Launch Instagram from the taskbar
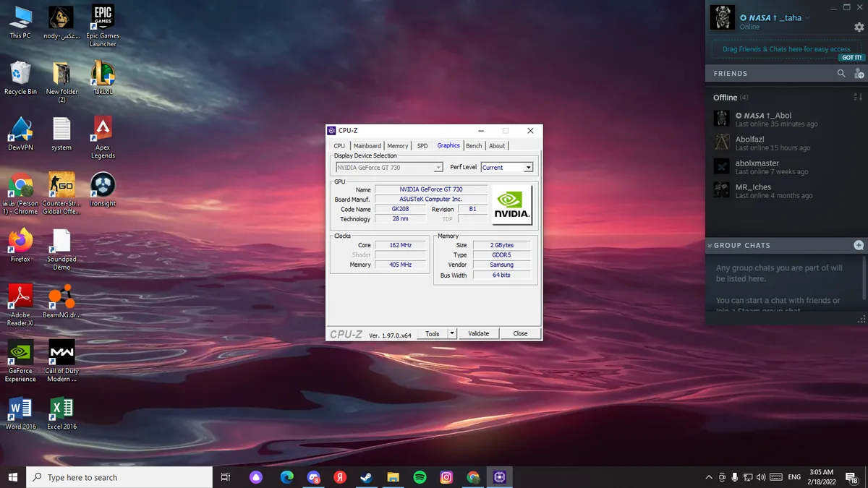This screenshot has height=488, width=868. pos(446,477)
